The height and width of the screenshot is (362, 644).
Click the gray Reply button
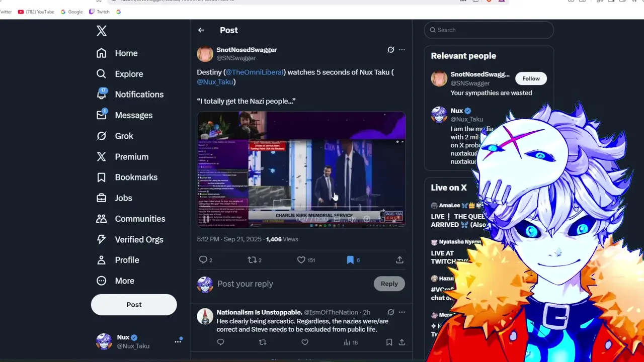[389, 284]
